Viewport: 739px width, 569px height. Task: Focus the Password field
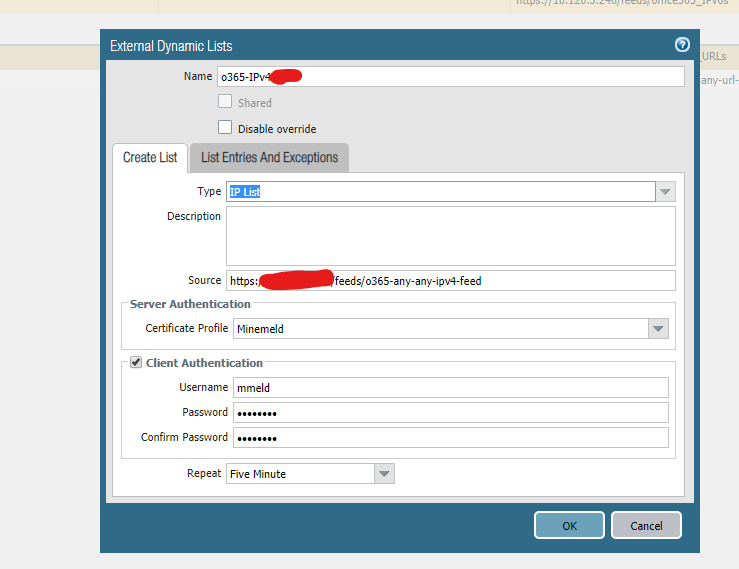pyautogui.click(x=451, y=412)
